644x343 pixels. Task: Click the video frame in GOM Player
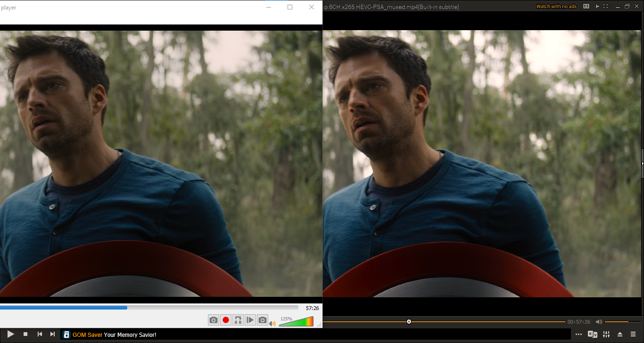[482, 163]
